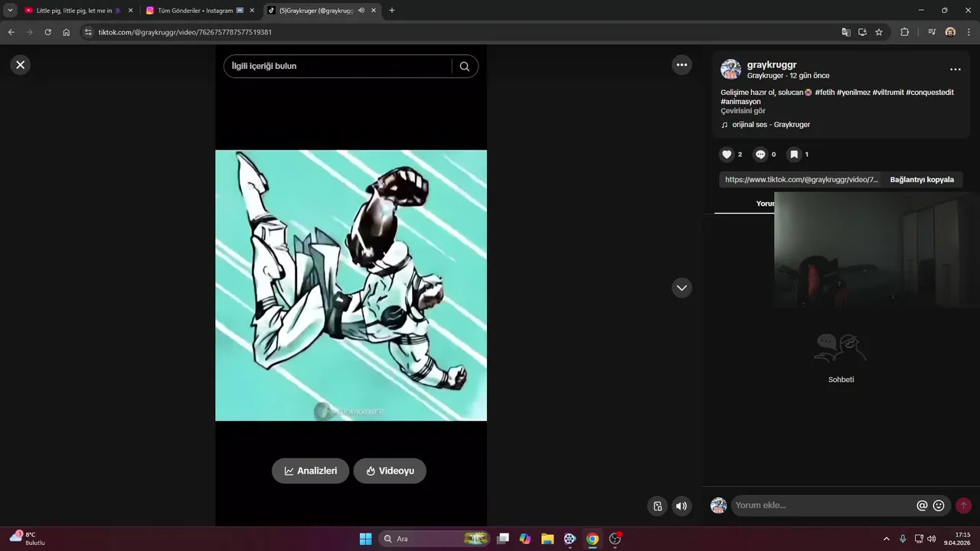Open comments via the speech bubble icon

coord(760,155)
